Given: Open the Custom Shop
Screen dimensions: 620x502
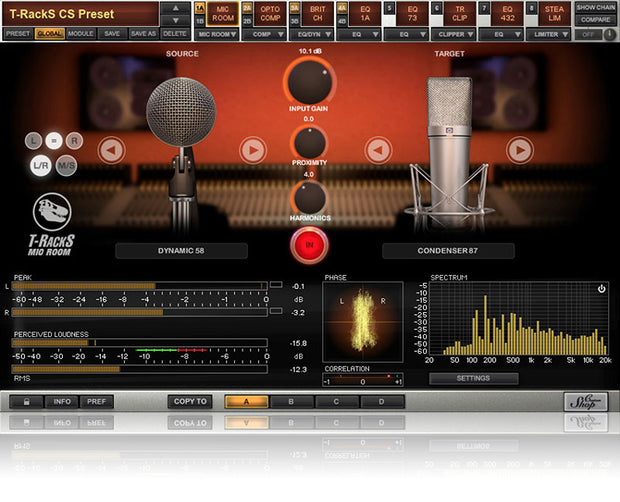Looking at the screenshot, I should tap(586, 402).
